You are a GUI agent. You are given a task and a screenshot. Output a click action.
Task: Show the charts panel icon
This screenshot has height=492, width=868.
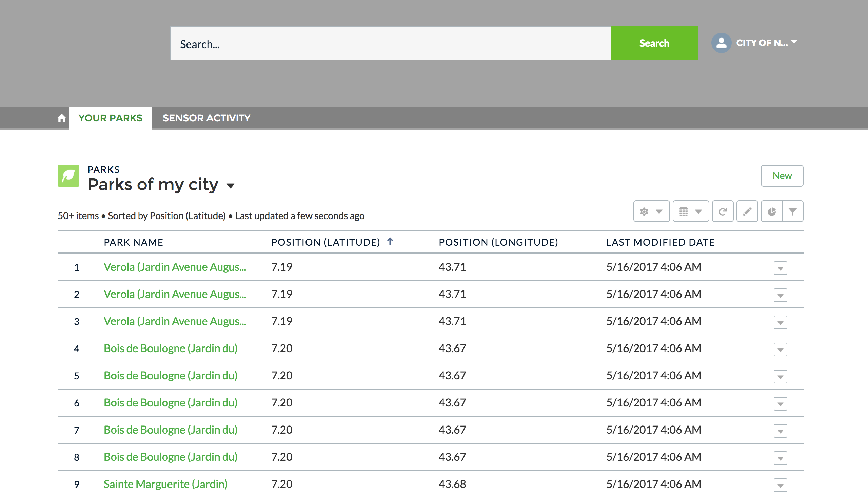[x=771, y=211]
